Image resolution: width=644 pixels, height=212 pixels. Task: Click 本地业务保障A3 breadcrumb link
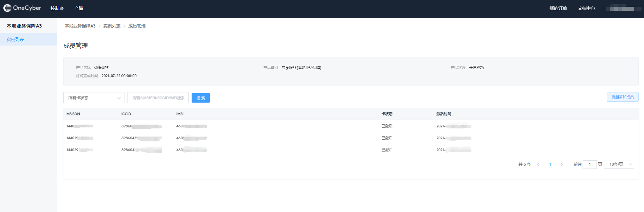80,26
